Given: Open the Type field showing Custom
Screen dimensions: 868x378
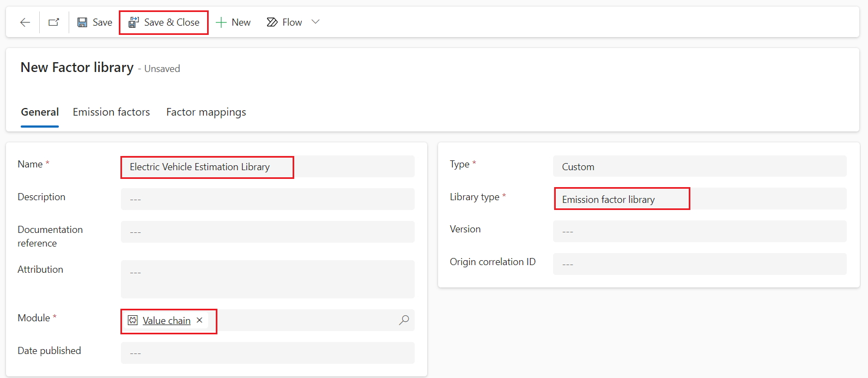Looking at the screenshot, I should [x=700, y=166].
